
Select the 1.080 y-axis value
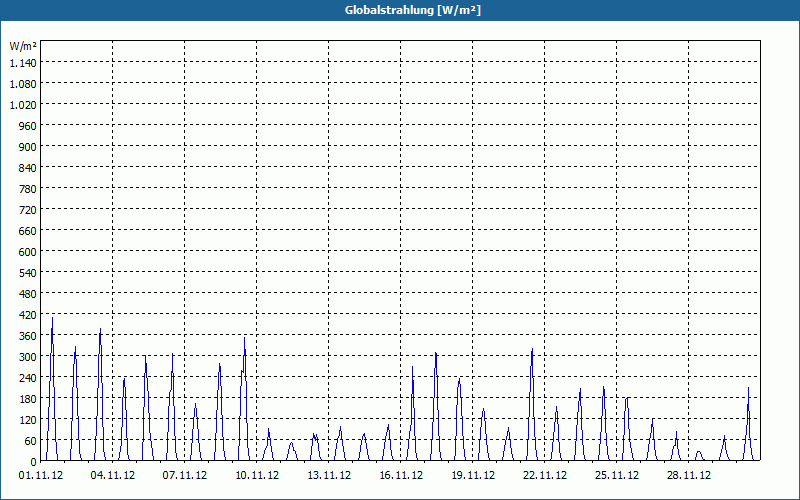pos(23,84)
